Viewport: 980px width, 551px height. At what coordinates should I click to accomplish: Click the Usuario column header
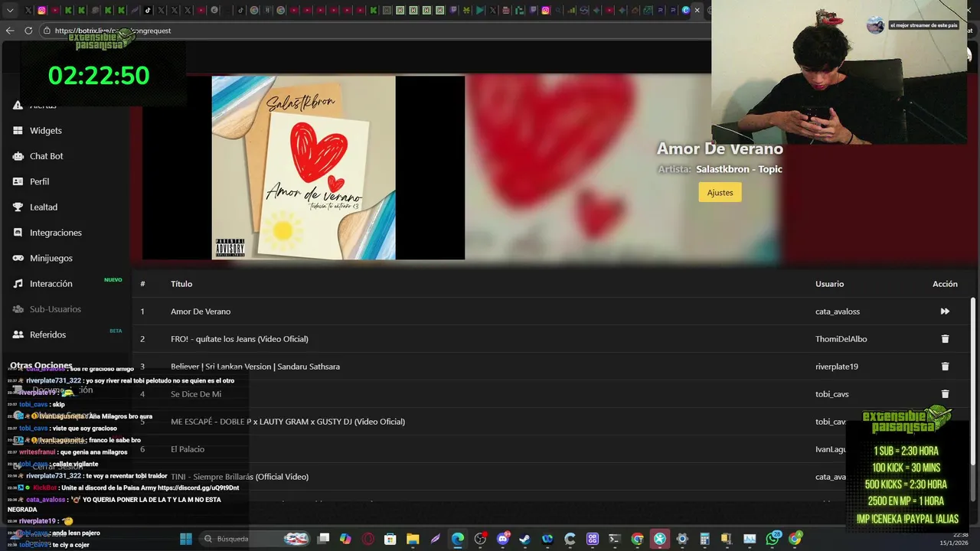tap(829, 284)
